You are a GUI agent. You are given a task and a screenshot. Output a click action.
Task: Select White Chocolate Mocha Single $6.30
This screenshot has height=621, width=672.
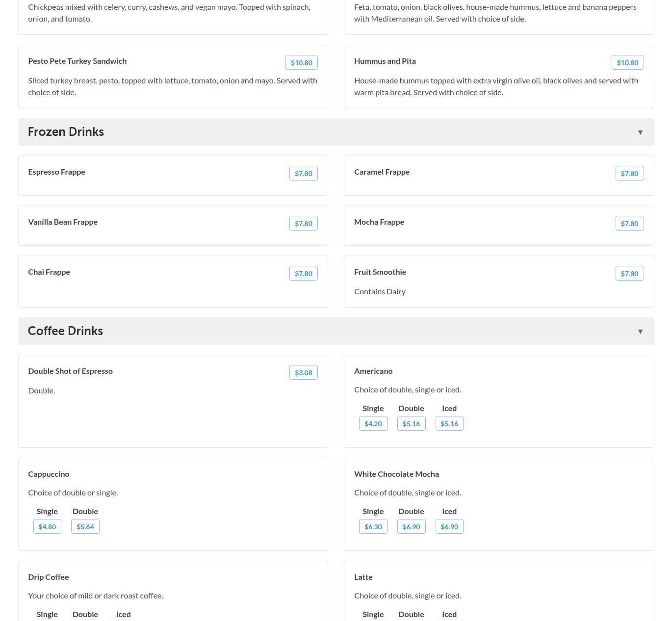coord(373,527)
